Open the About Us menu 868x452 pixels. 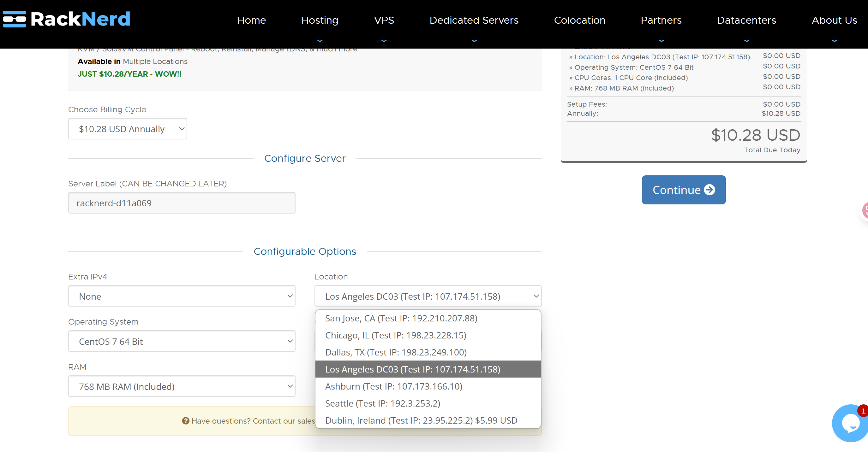(834, 20)
